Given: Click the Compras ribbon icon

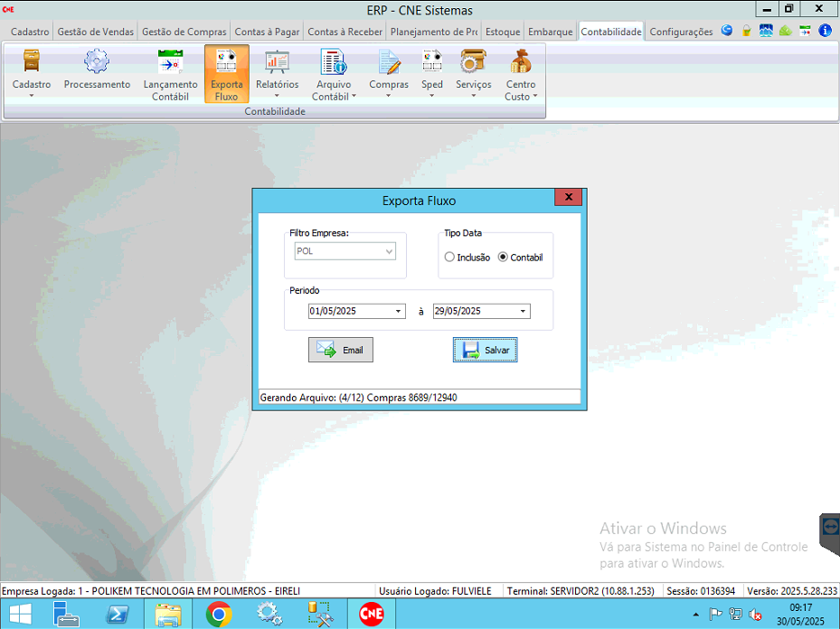Looking at the screenshot, I should 389,63.
